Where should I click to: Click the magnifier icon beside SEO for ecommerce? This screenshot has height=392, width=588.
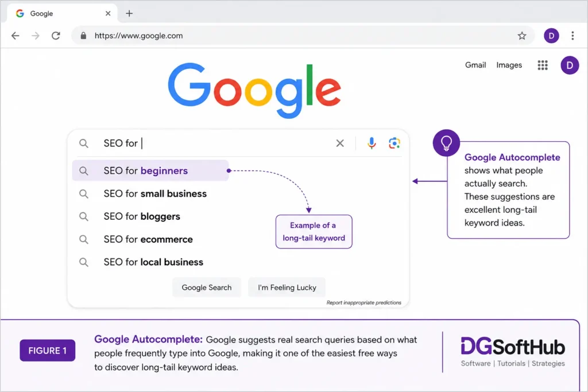[x=84, y=239]
